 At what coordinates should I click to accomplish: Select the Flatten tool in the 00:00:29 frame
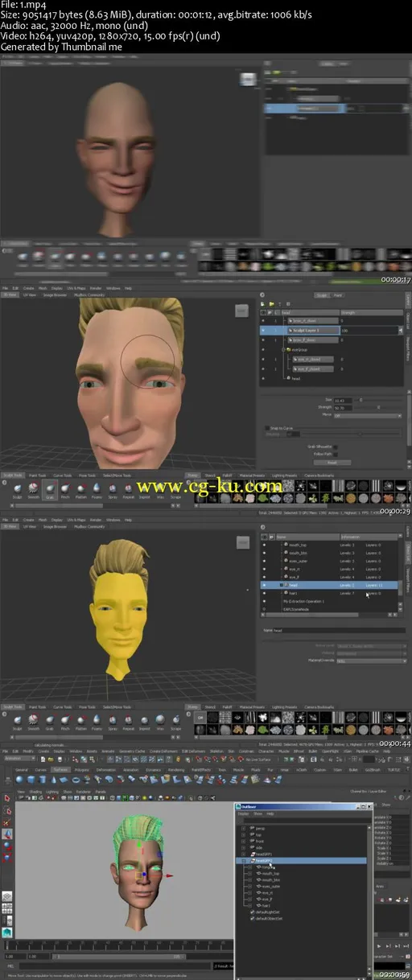pos(81,488)
